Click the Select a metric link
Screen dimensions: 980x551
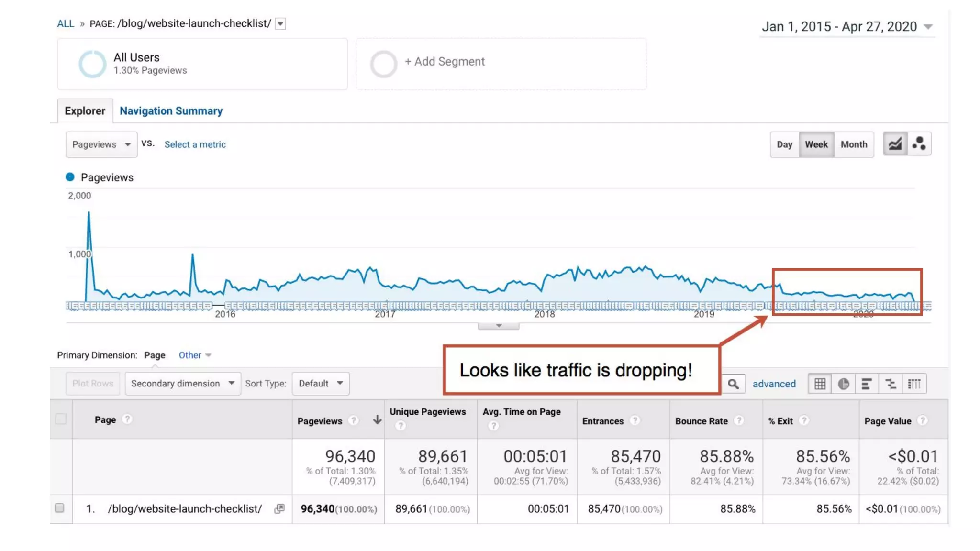(195, 144)
